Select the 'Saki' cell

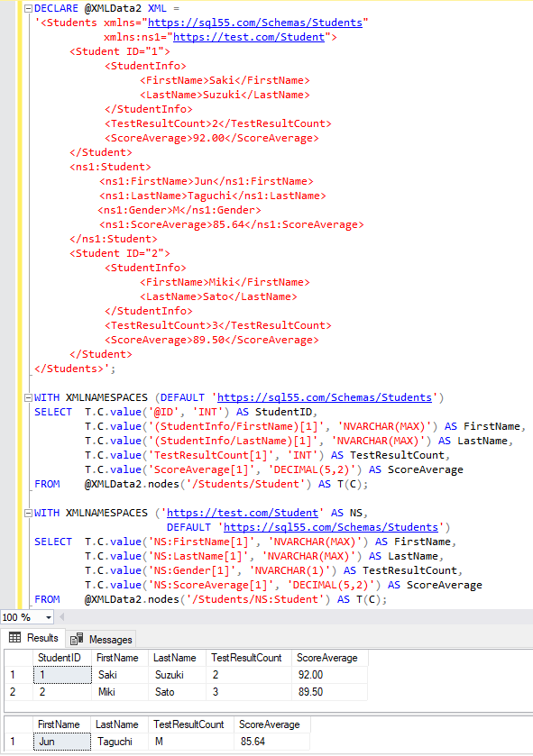120,675
